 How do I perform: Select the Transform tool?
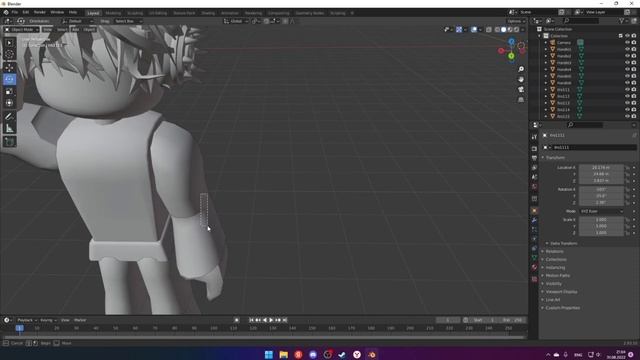(x=9, y=103)
